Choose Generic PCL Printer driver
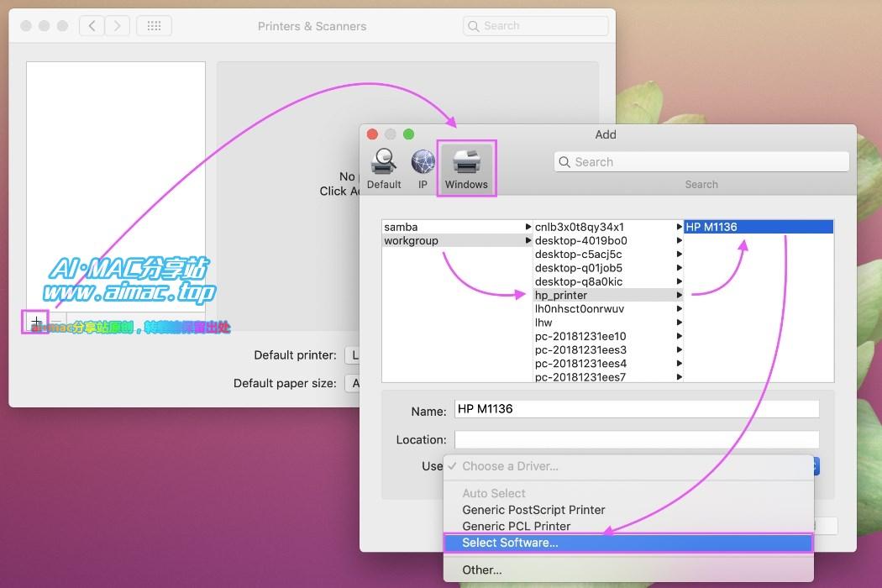882x588 pixels. (x=628, y=526)
